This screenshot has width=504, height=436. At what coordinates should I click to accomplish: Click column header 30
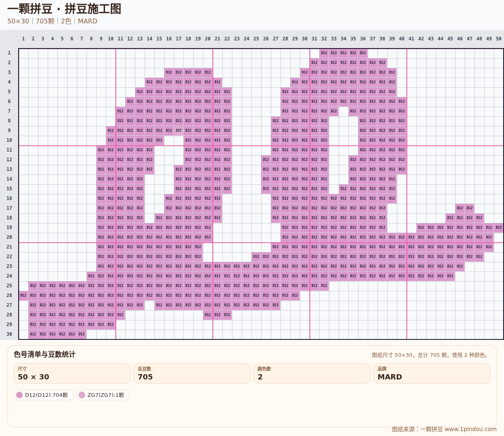[305, 39]
